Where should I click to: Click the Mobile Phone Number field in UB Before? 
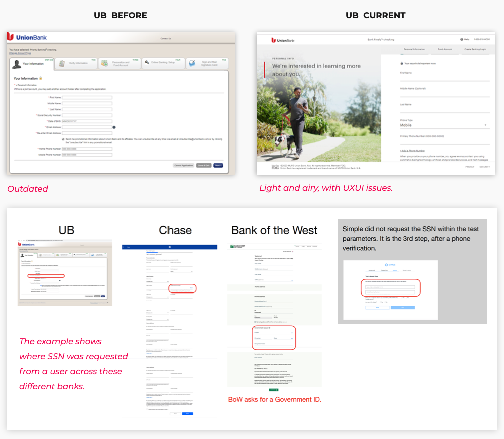[x=87, y=155]
